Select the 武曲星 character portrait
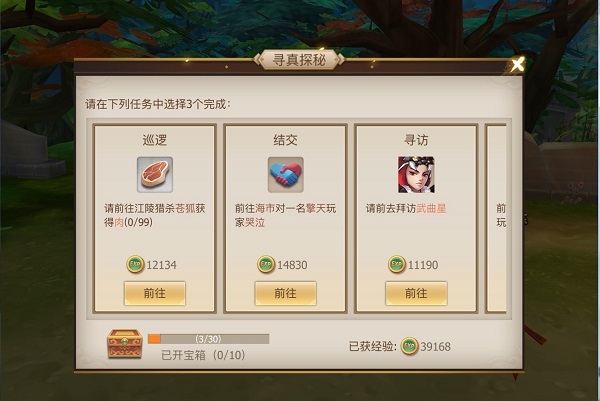Viewport: 600px width, 401px height. tap(416, 174)
